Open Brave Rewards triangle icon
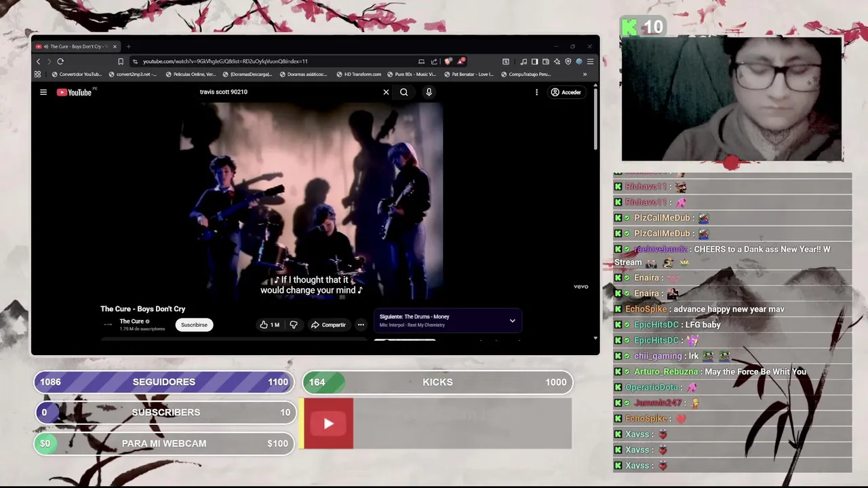This screenshot has width=868, height=488. [461, 62]
